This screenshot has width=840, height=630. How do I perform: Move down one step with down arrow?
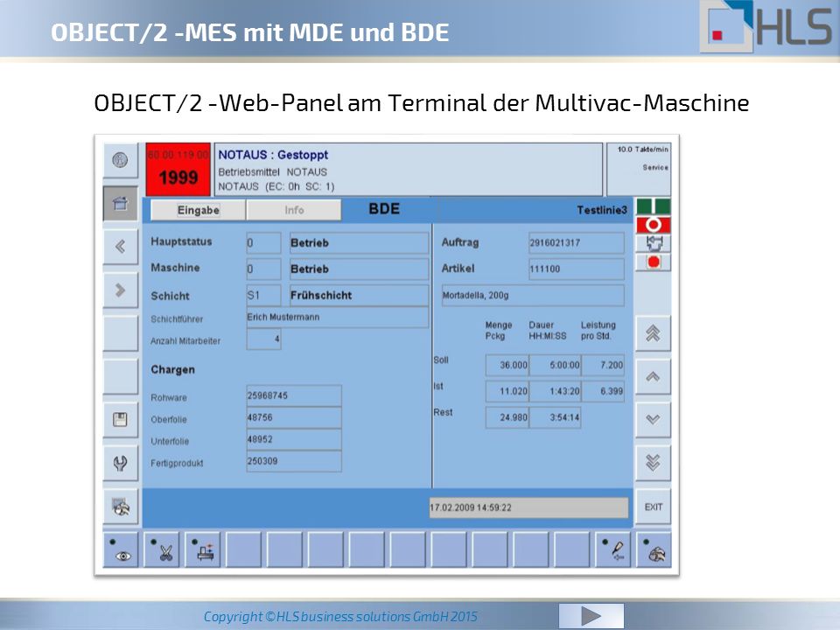(653, 419)
